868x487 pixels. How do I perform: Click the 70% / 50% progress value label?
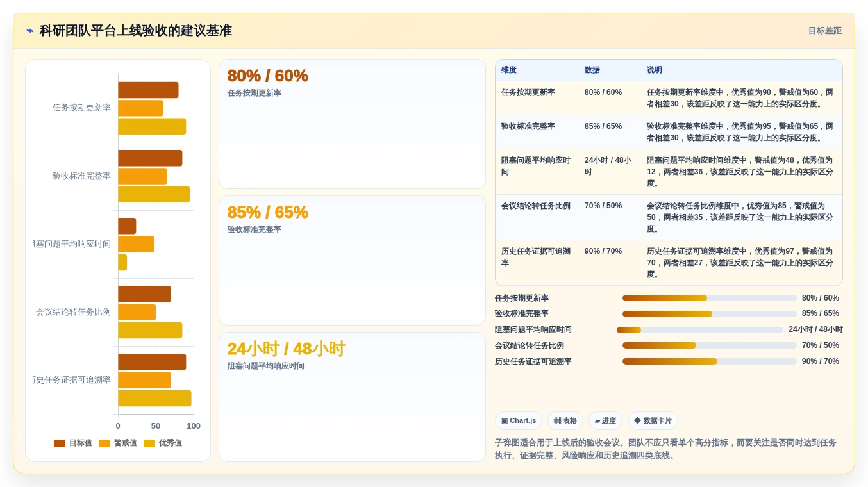tap(820, 345)
